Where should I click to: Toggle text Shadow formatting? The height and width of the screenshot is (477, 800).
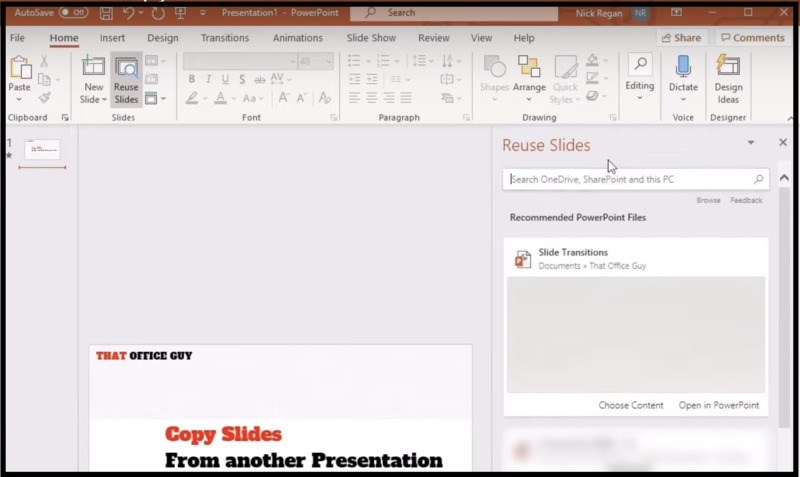(x=242, y=79)
